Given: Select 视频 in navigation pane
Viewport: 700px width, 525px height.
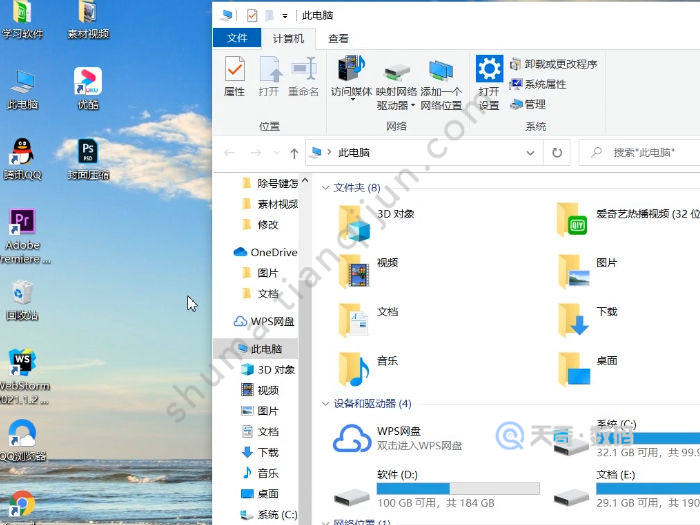Looking at the screenshot, I should [x=260, y=390].
